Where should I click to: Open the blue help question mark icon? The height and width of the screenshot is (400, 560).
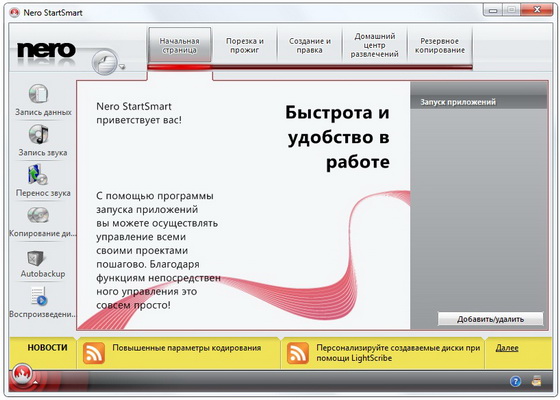515,381
